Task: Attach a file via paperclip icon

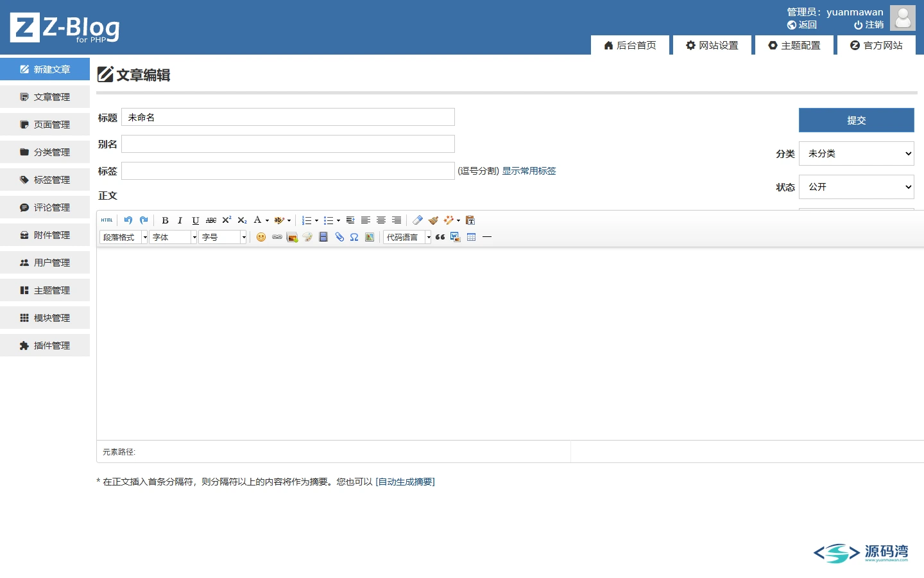Action: pos(339,237)
